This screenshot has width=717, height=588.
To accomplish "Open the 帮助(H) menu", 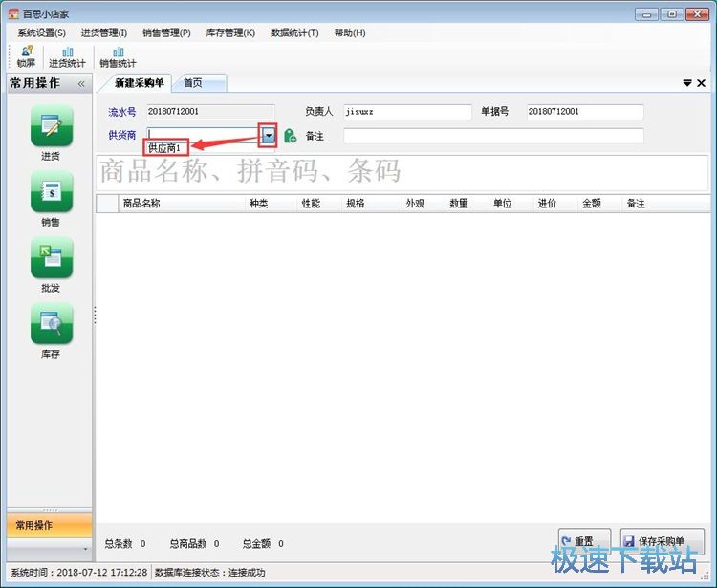I will (x=350, y=33).
